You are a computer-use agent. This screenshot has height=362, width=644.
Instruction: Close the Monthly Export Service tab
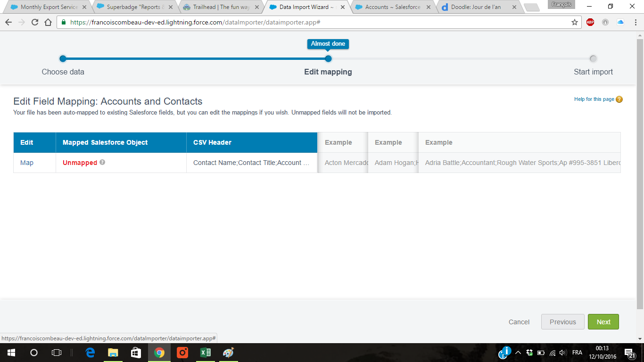[84, 7]
